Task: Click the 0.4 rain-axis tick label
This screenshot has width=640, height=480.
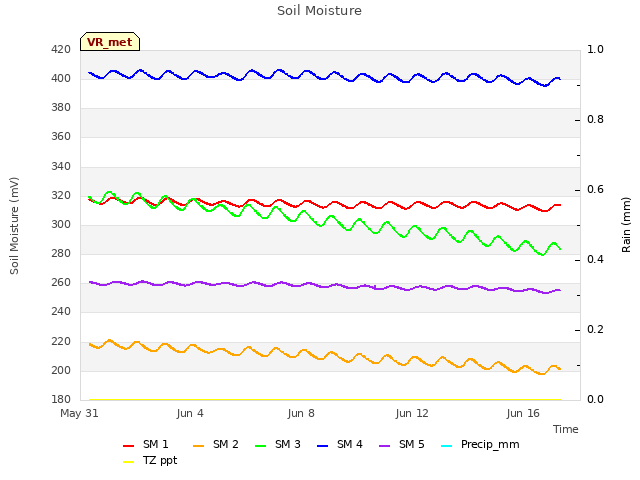Action: tap(595, 260)
